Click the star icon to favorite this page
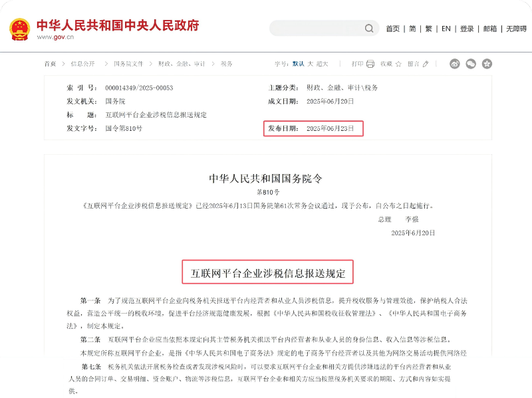 (x=398, y=63)
